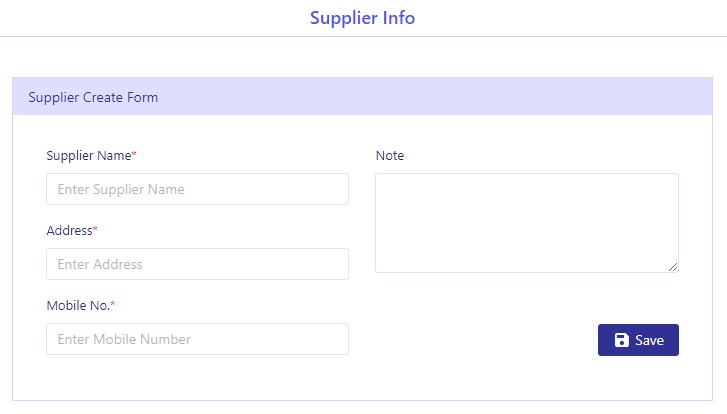Grab the Note textarea resize handle
Screen dimensions: 727x414
pyautogui.click(x=673, y=267)
